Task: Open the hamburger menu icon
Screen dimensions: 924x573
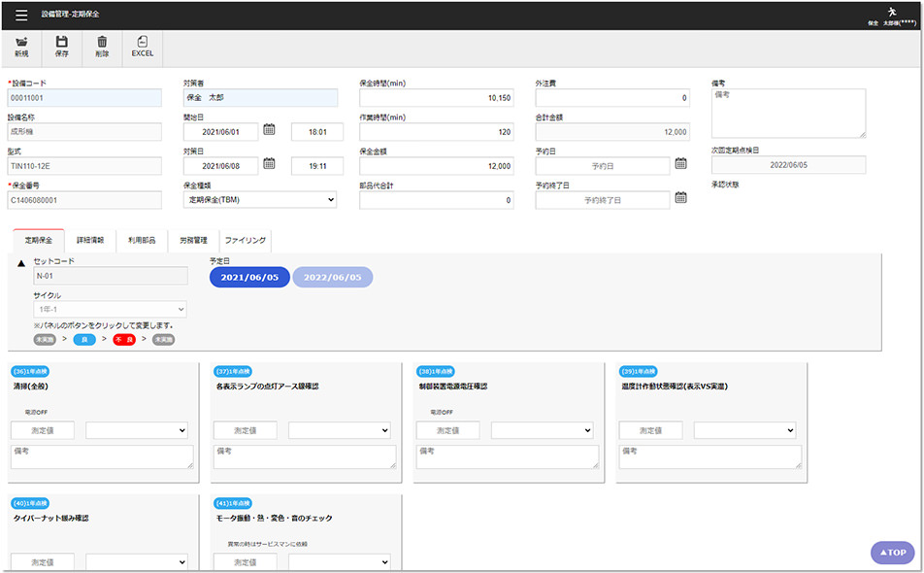Action: (x=21, y=15)
